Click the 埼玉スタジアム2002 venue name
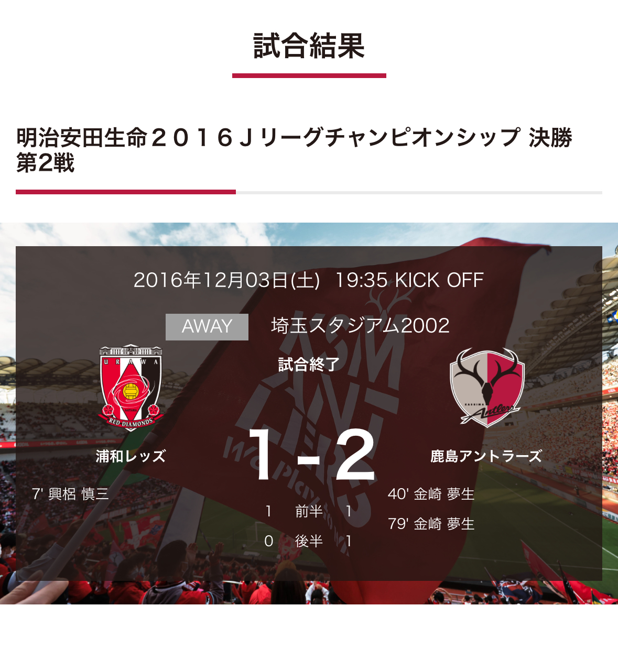The image size is (618, 672). [360, 326]
